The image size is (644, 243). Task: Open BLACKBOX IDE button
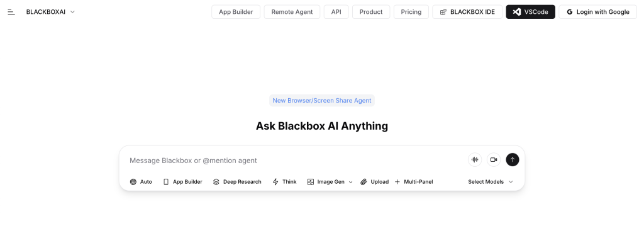tap(467, 12)
